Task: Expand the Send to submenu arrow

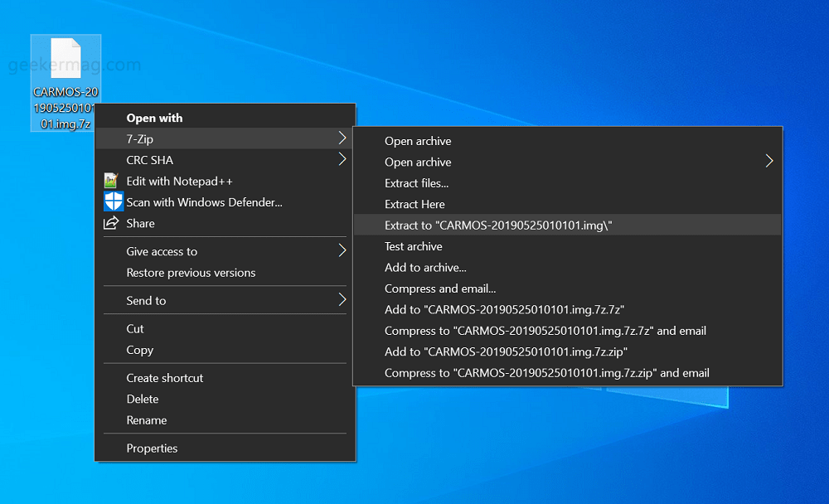Action: pyautogui.click(x=342, y=300)
